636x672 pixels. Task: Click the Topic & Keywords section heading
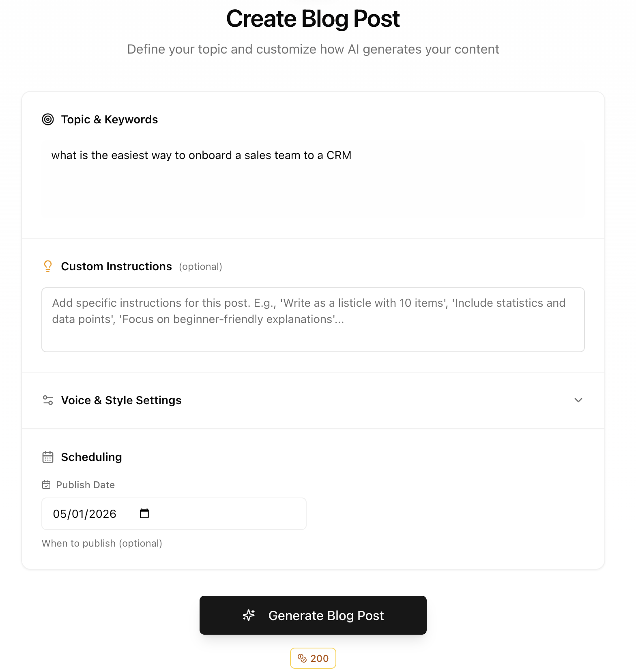110,119
